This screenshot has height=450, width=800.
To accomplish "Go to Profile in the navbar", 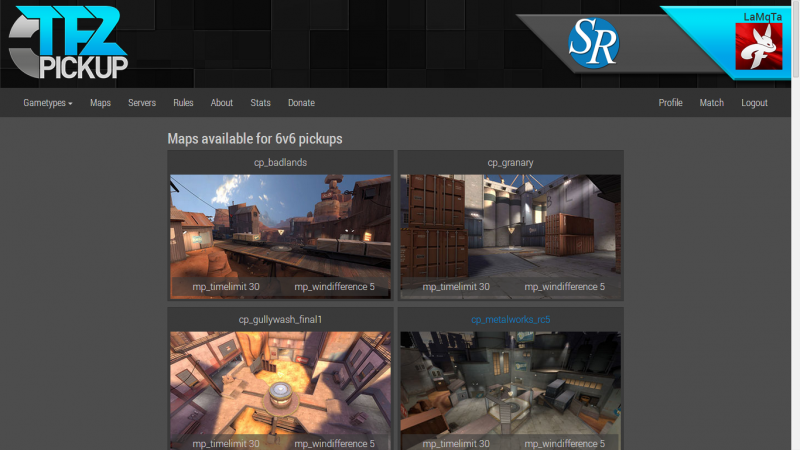I will pyautogui.click(x=670, y=103).
